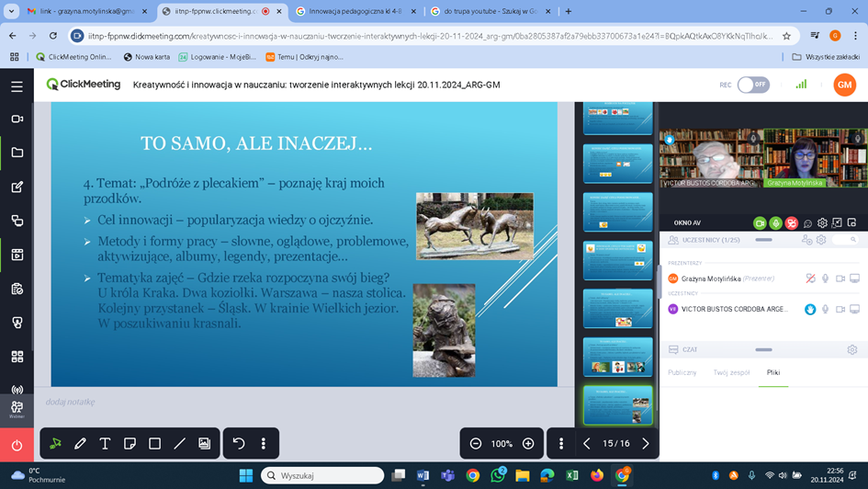This screenshot has width=868, height=489.
Task: Click VICTOR BUSTOS CORDOBA's raised hand icon
Action: (x=810, y=309)
